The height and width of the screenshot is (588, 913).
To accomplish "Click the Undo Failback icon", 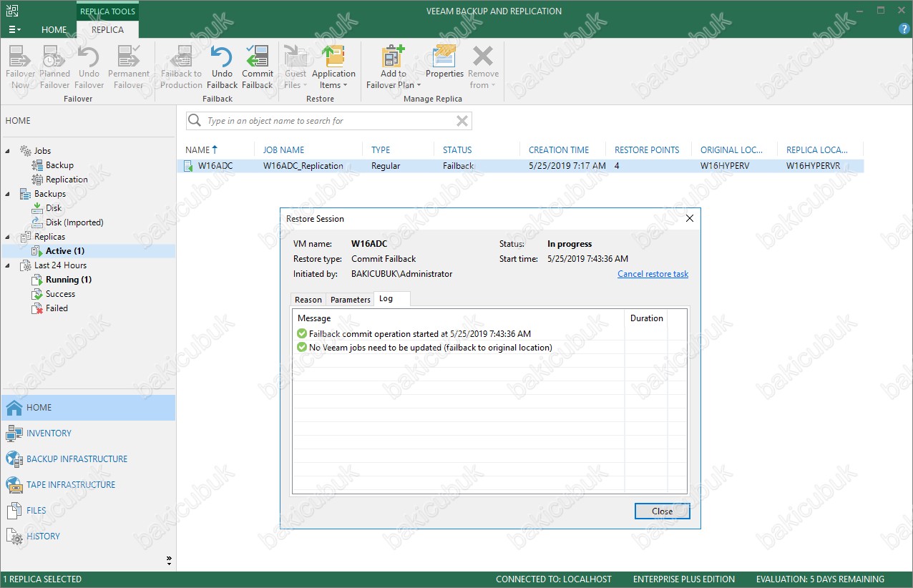I will [222, 67].
